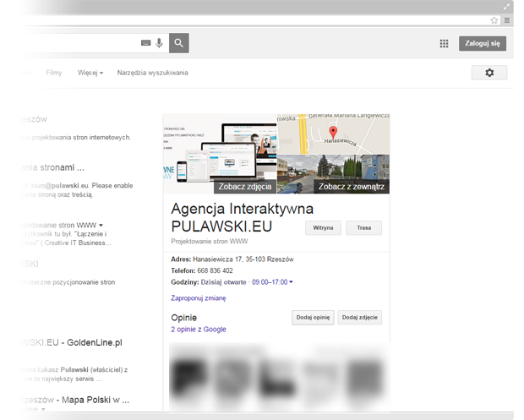Open Zobacz zdjęcia photo thumbnail

[244, 186]
